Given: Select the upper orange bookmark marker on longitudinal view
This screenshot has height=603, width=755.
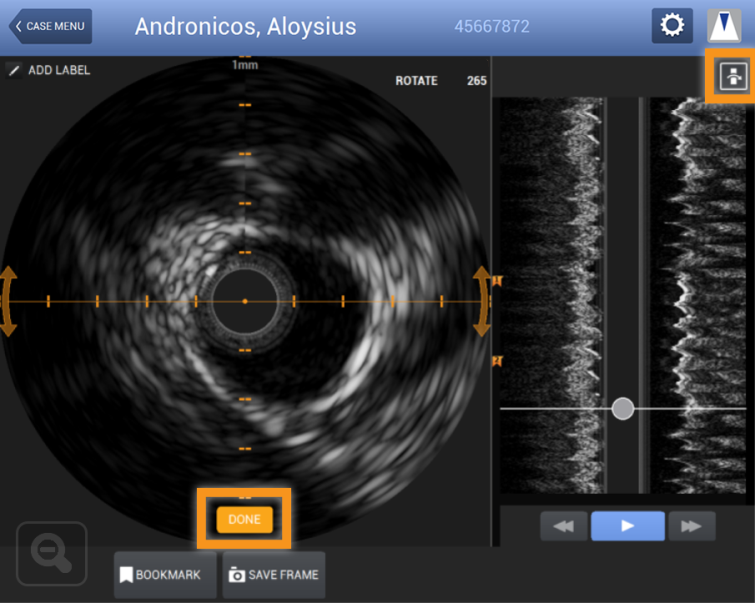Looking at the screenshot, I should [x=497, y=281].
